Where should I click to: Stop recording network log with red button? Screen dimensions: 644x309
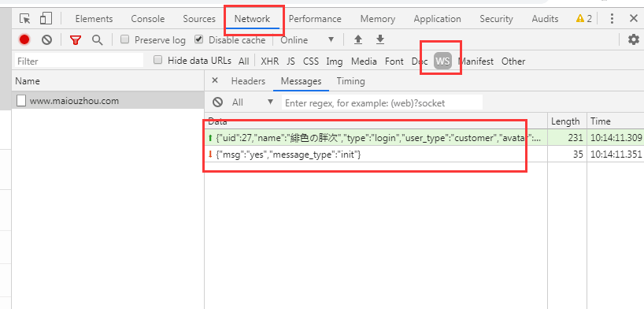[x=24, y=40]
